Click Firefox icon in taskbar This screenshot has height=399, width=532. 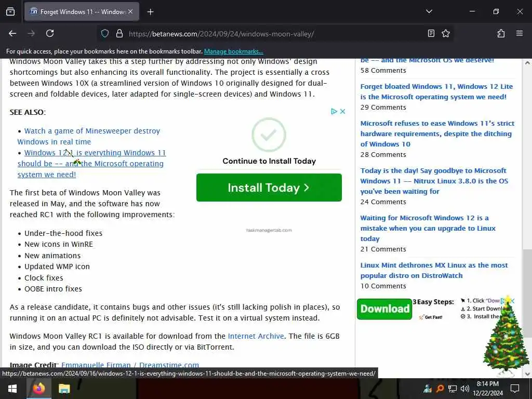(38, 389)
